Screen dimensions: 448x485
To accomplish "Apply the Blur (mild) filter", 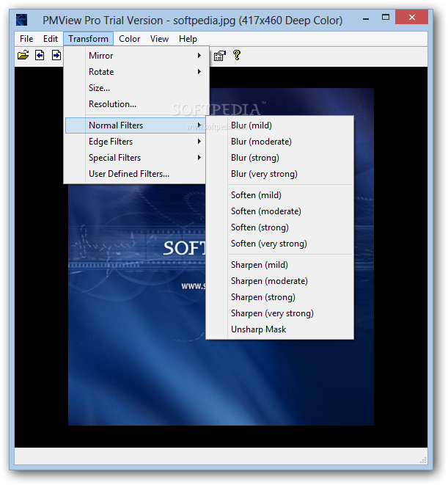I will (x=280, y=125).
